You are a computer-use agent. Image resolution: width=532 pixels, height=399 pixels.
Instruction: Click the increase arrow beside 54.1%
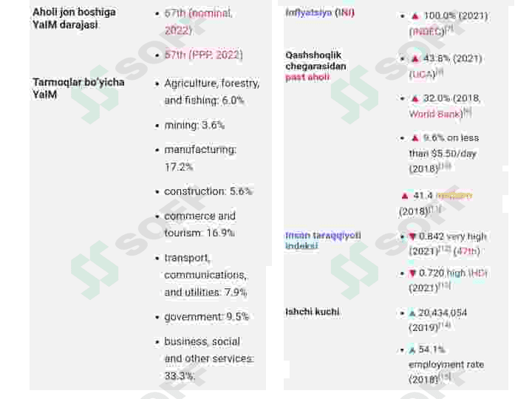tap(412, 349)
